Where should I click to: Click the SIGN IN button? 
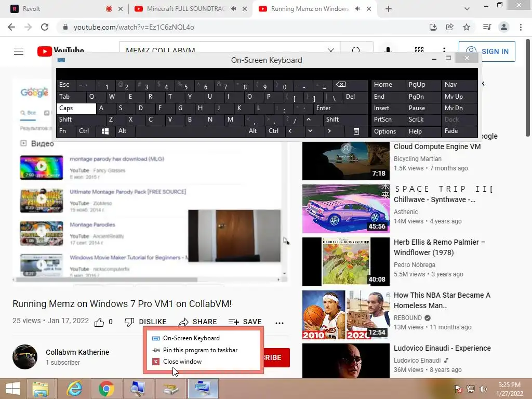[x=487, y=51]
